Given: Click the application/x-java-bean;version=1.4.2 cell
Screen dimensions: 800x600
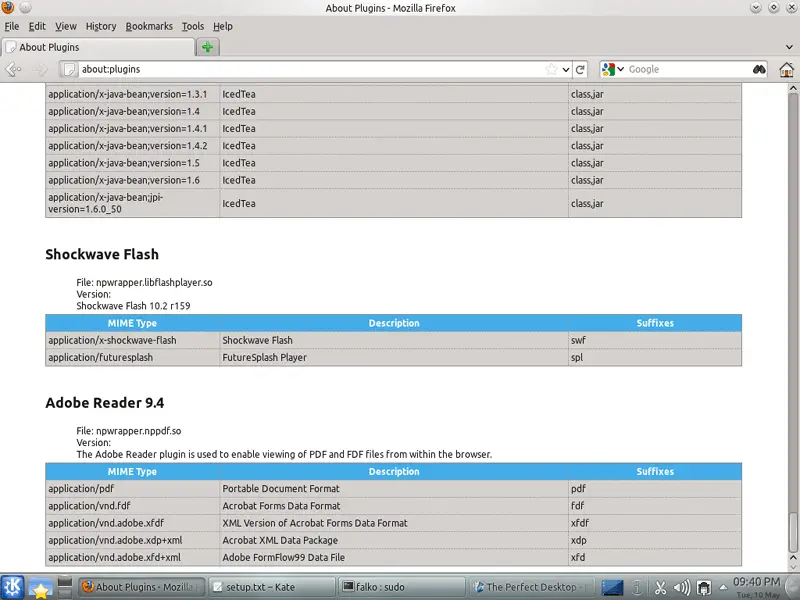Looking at the screenshot, I should (133, 146).
